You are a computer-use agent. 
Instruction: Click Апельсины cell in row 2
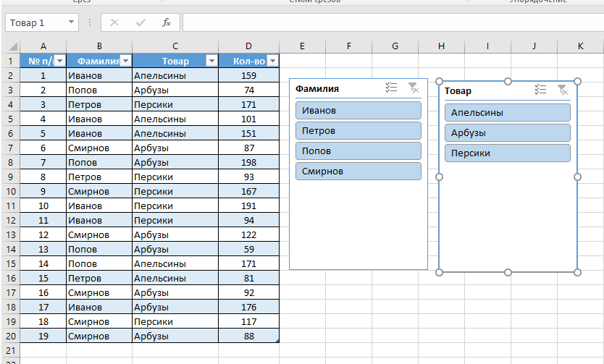point(175,75)
